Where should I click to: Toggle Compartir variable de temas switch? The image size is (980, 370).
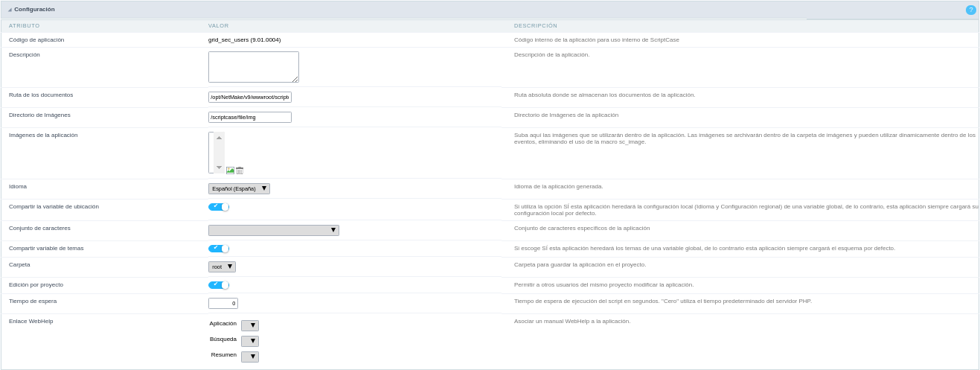pyautogui.click(x=219, y=249)
